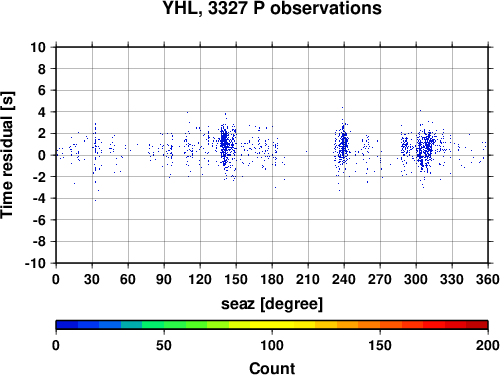Viewport: 500px width, 375px height.
Task: Click the y-axis tick label 10
Action: click(x=38, y=47)
